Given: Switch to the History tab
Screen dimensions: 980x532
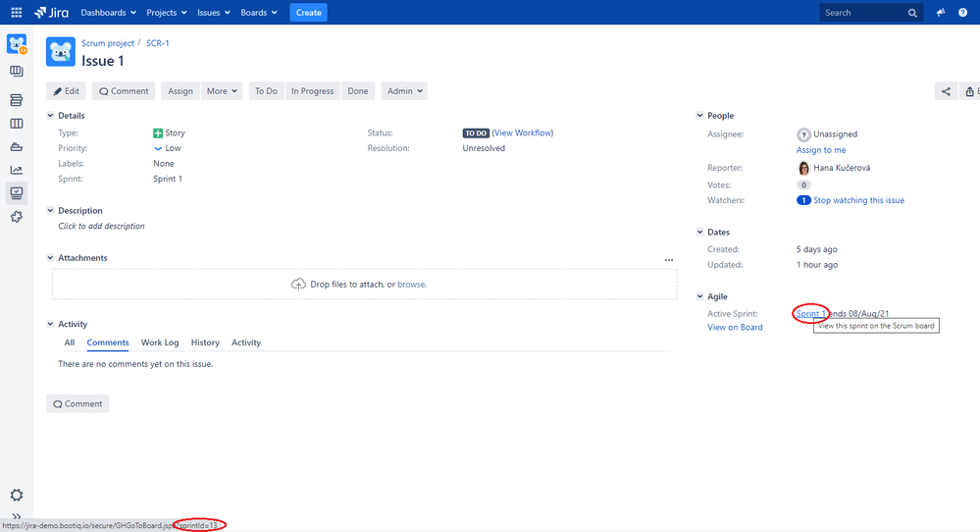Looking at the screenshot, I should click(205, 343).
